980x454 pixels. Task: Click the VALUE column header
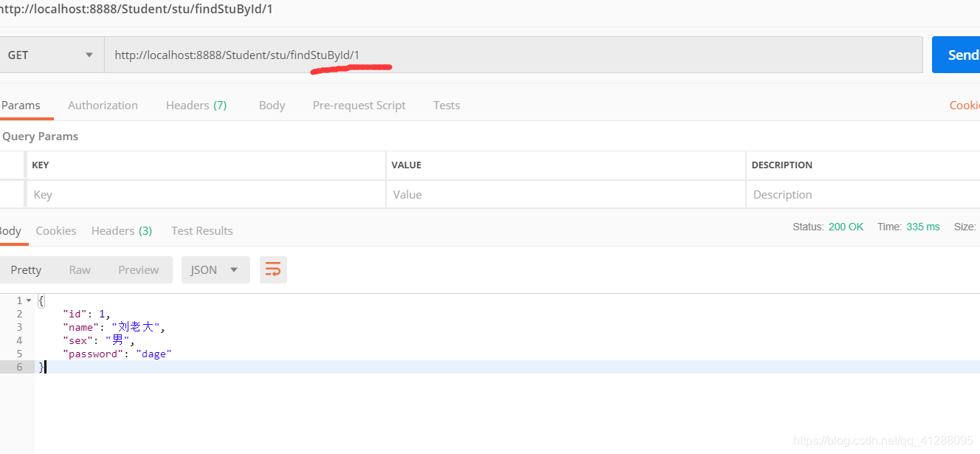(407, 165)
